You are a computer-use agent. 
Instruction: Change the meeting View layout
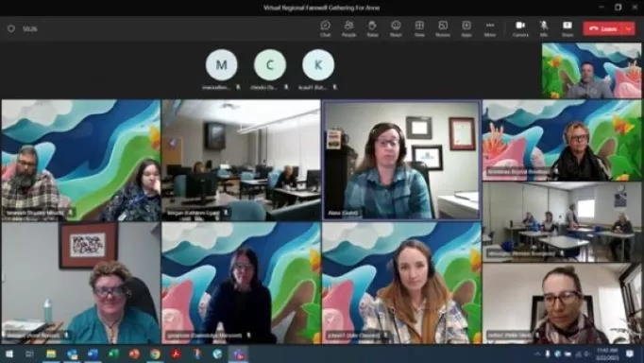[419, 28]
